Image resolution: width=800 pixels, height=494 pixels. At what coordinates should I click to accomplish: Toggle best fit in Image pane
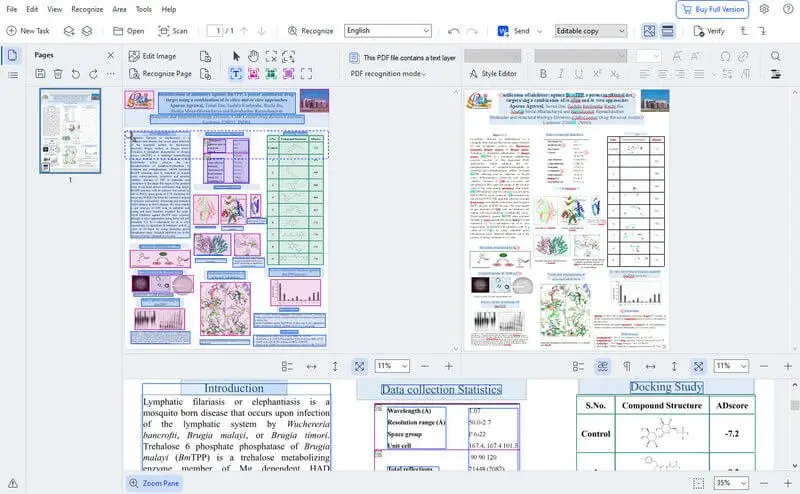[x=359, y=366]
